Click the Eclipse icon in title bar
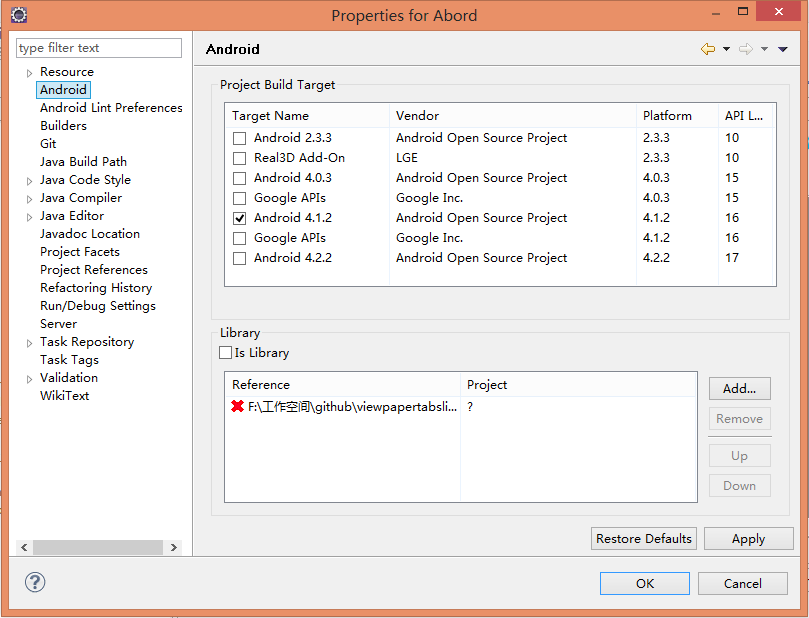Viewport: 809px width, 618px height. click(x=18, y=15)
